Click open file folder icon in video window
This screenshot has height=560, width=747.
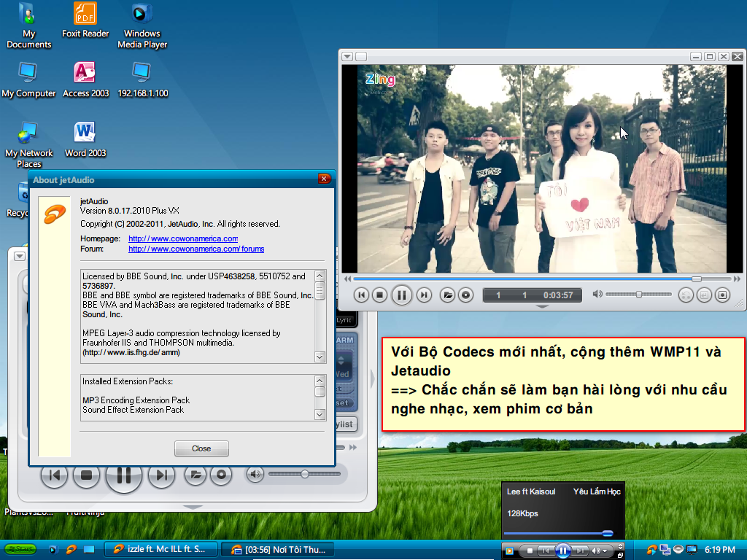point(447,295)
